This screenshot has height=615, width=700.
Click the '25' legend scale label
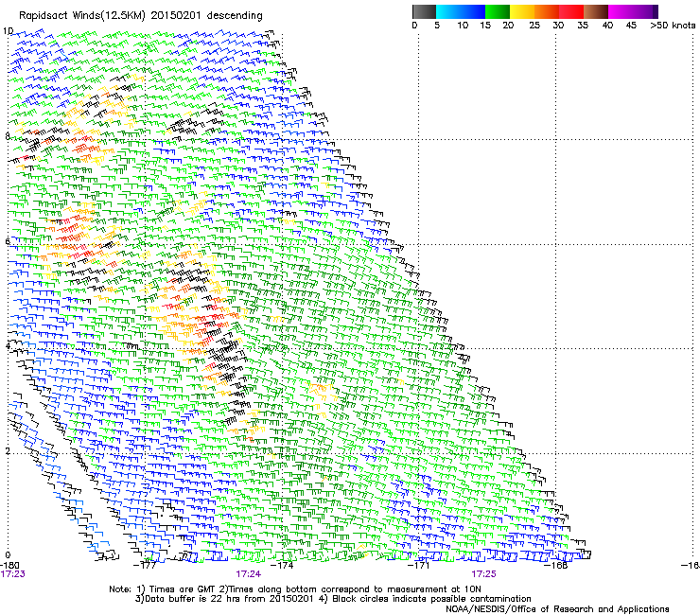point(534,26)
